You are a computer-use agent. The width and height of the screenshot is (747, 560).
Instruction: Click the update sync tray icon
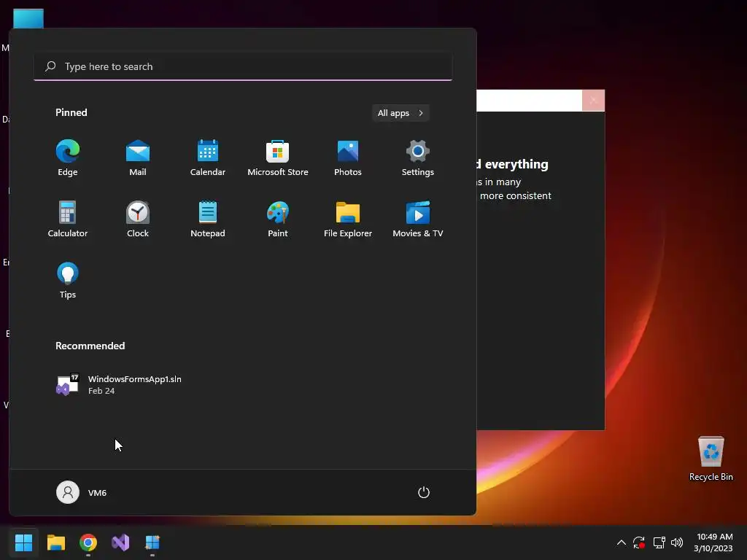(639, 542)
